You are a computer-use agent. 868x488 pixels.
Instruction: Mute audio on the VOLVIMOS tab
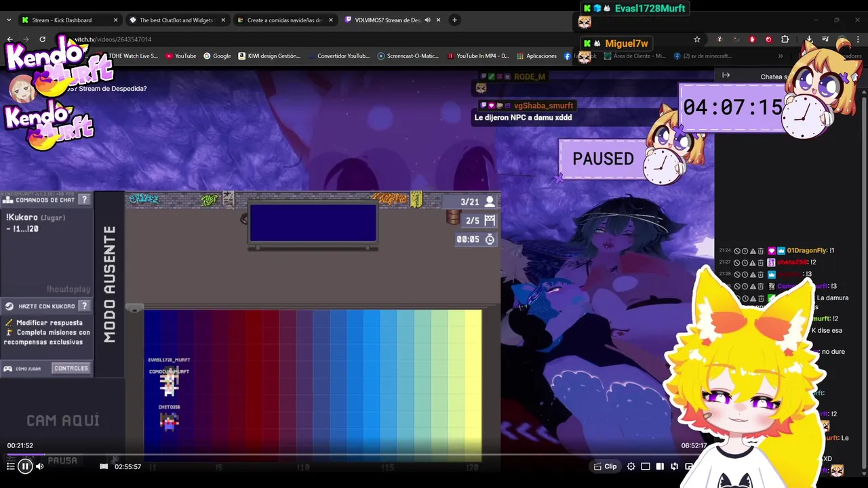tap(427, 20)
